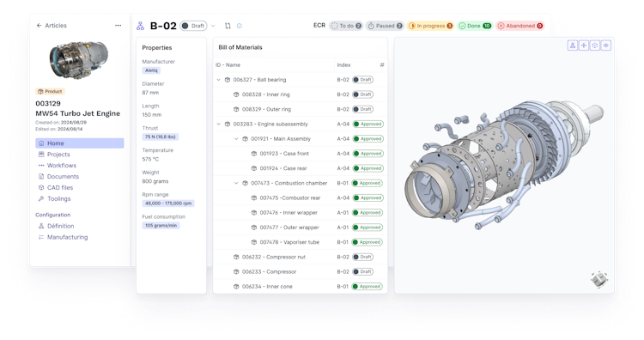Click the jet engine product thumbnail
The image size is (644, 340).
(79, 59)
